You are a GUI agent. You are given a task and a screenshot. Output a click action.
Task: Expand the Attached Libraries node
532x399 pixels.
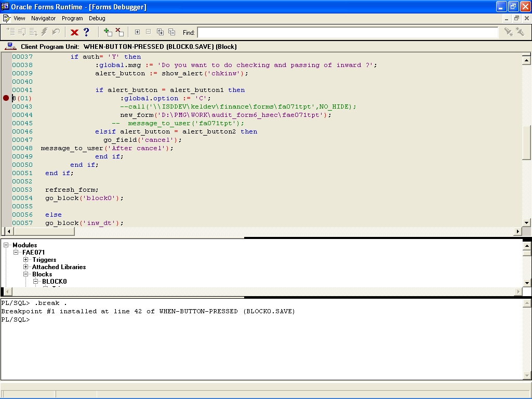point(26,267)
